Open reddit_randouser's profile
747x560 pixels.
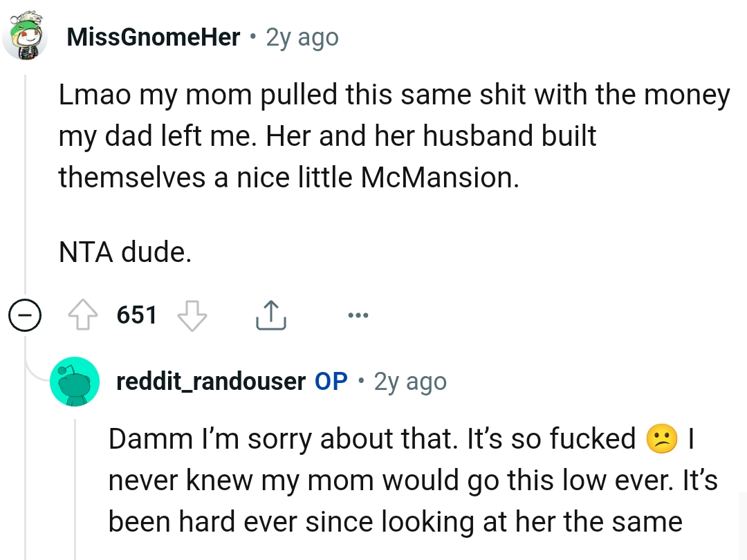[x=211, y=381]
